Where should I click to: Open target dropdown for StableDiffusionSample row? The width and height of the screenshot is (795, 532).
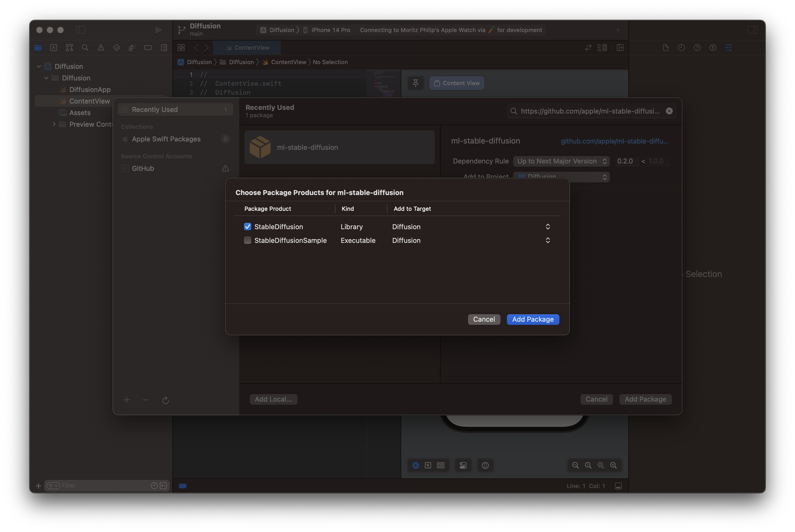(x=548, y=240)
